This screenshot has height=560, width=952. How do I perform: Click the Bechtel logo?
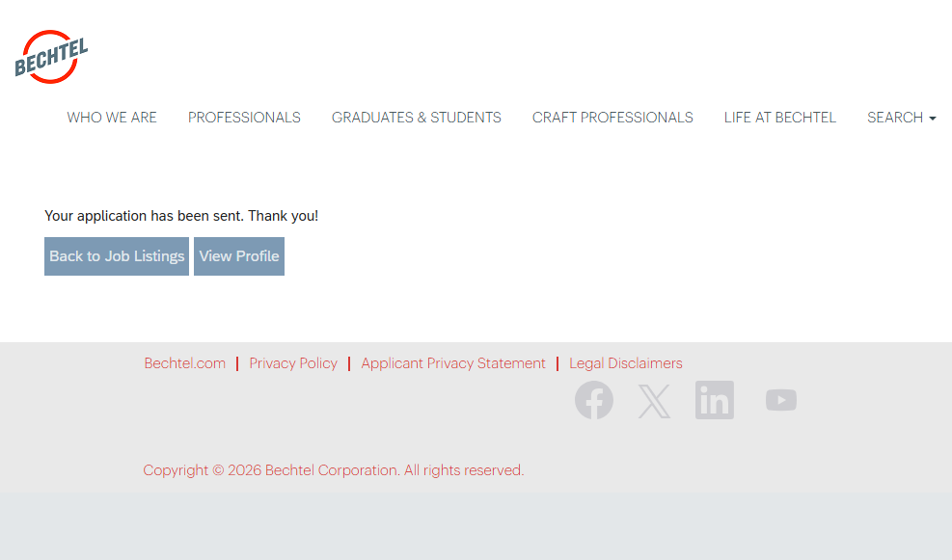pos(51,58)
